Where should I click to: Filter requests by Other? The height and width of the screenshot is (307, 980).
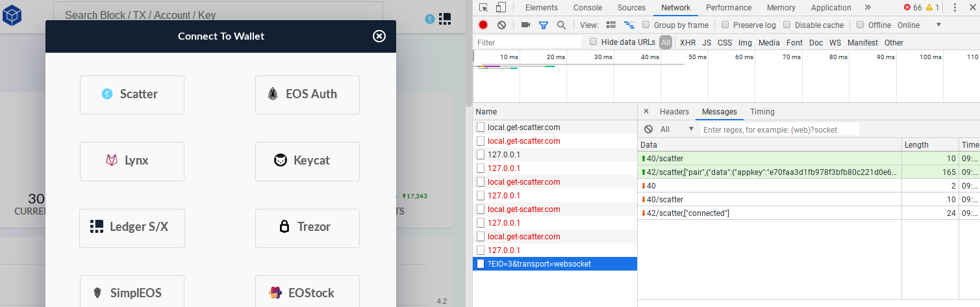pyautogui.click(x=894, y=42)
